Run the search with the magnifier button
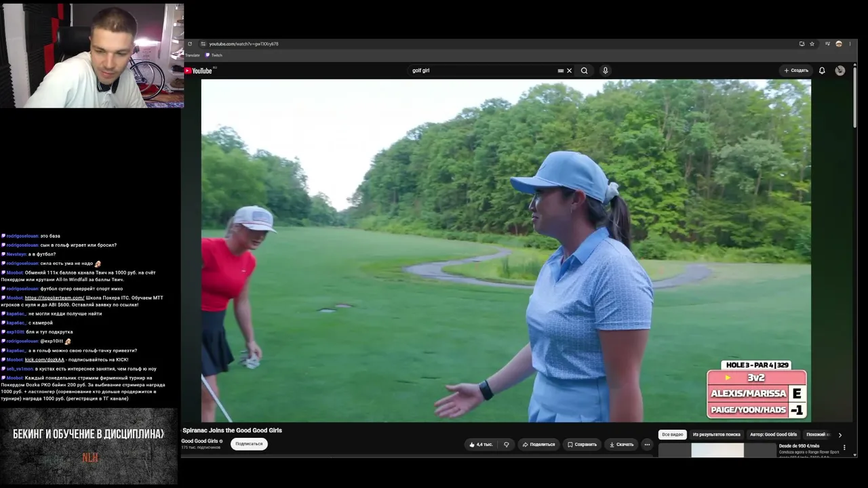 pyautogui.click(x=584, y=70)
